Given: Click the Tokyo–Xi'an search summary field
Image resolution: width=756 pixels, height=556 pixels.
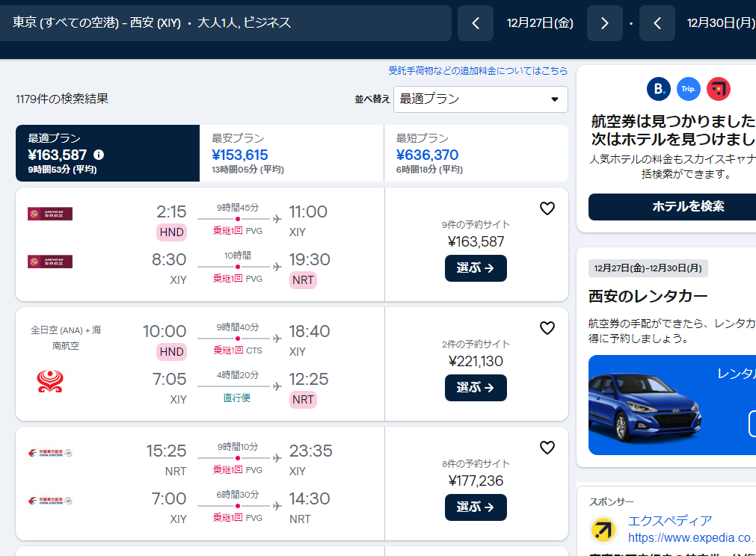Looking at the screenshot, I should tap(227, 23).
